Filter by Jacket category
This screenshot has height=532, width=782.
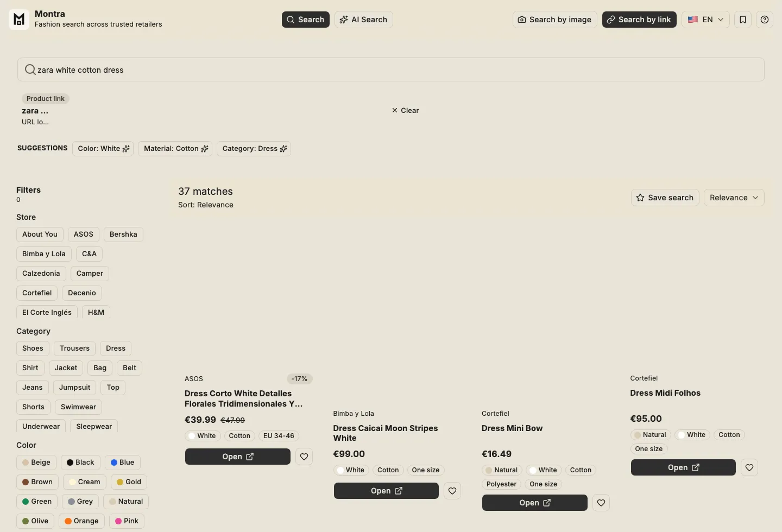[66, 368]
